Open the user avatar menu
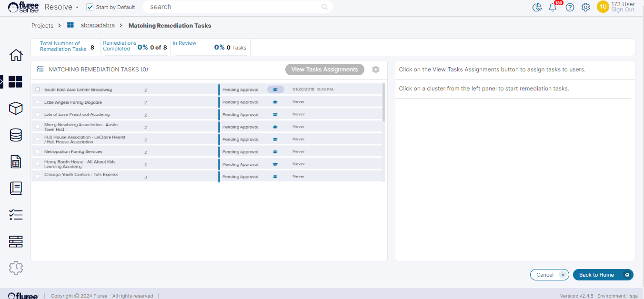The height and width of the screenshot is (299, 644). click(x=603, y=7)
